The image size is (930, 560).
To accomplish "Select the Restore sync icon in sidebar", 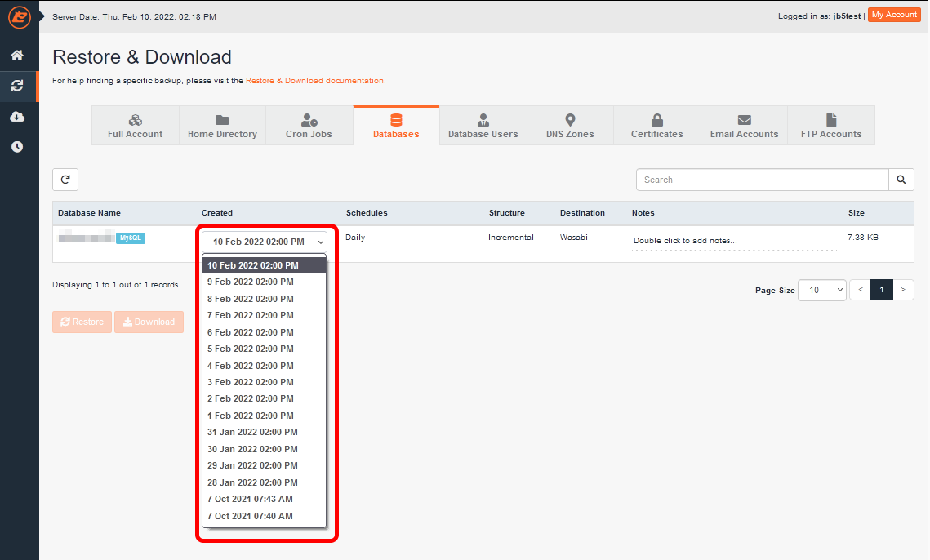I will click(x=17, y=86).
